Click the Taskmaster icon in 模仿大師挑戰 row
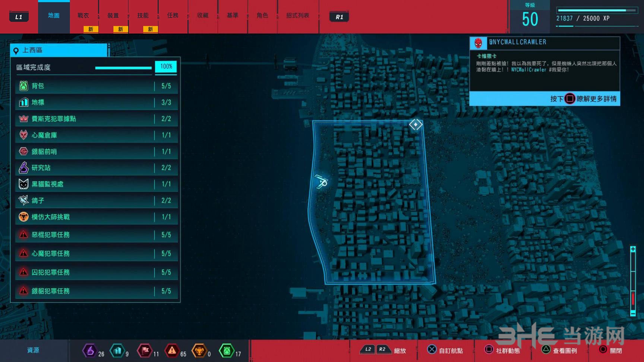 [x=23, y=217]
